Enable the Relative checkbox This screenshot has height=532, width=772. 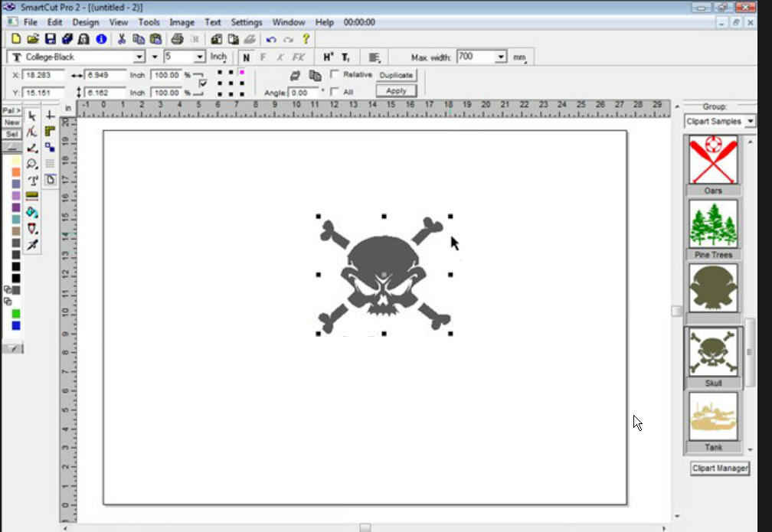tap(335, 74)
